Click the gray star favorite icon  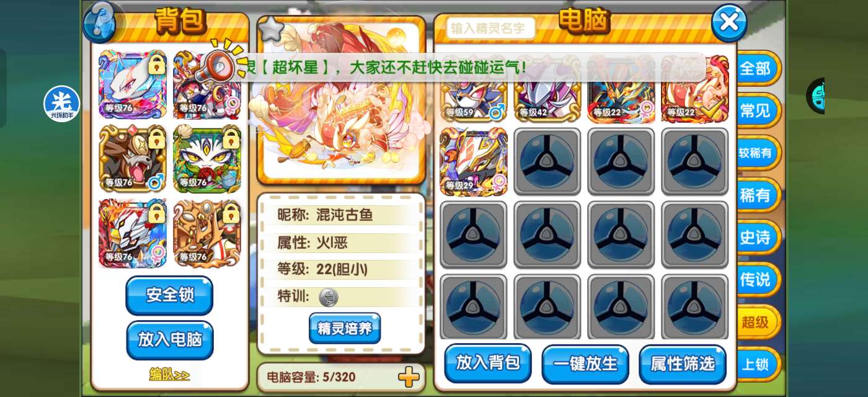(x=271, y=29)
